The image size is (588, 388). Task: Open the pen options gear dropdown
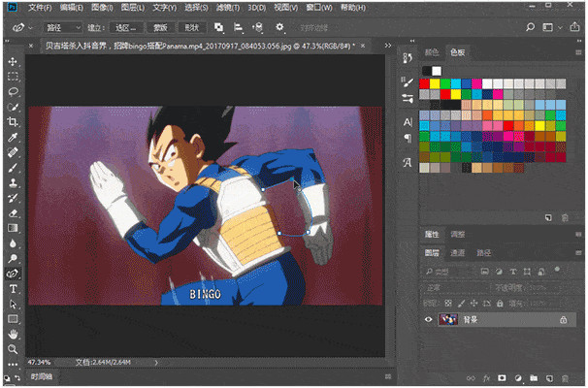tap(280, 27)
